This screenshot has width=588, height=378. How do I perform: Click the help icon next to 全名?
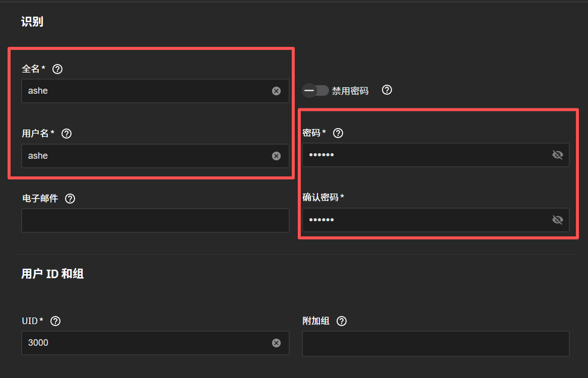[x=57, y=69]
